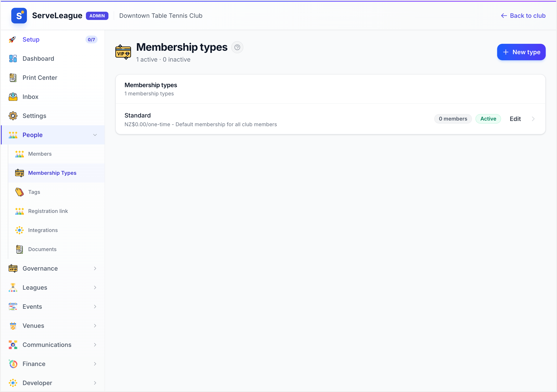The height and width of the screenshot is (392, 557).
Task: Expand the Finance section
Action: [53, 364]
